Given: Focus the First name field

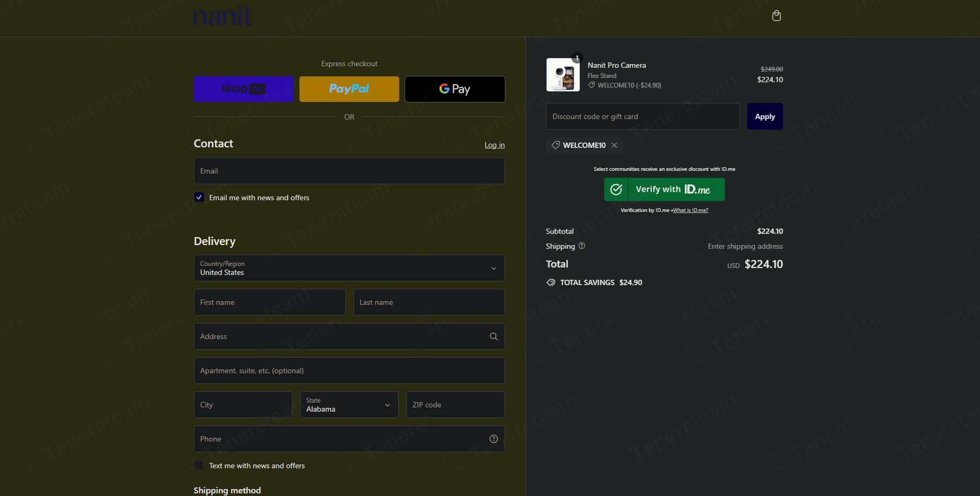Looking at the screenshot, I should (x=270, y=302).
